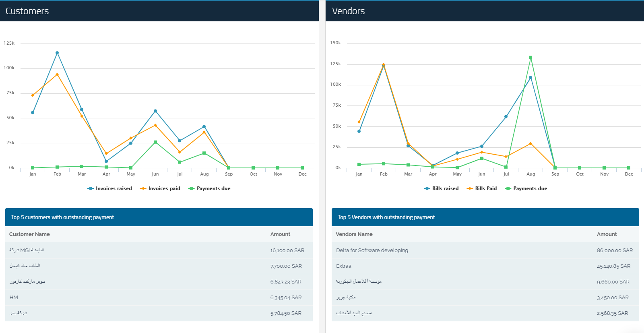644x333 pixels.
Task: Click Top 5 Vendors with outstanding payment header
Action: pyautogui.click(x=386, y=217)
